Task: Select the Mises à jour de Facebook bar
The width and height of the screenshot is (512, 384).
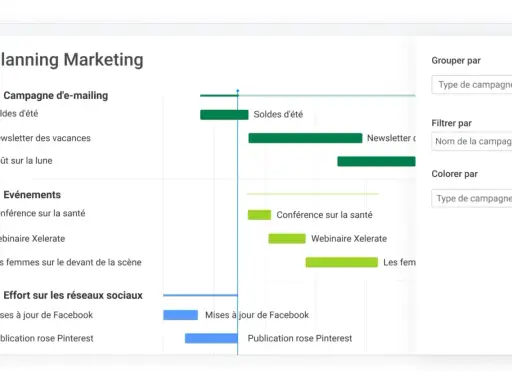Action: [x=180, y=315]
